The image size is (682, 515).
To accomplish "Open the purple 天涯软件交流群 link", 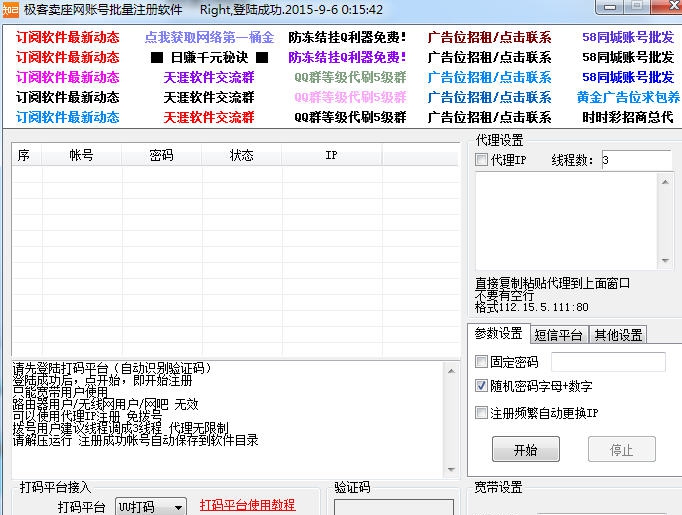I will [x=209, y=77].
